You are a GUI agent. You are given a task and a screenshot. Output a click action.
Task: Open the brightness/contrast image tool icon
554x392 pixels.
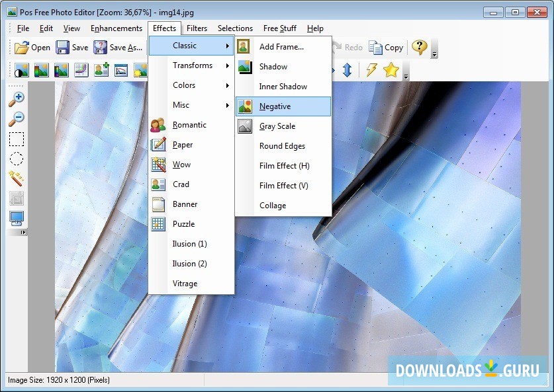(22, 70)
